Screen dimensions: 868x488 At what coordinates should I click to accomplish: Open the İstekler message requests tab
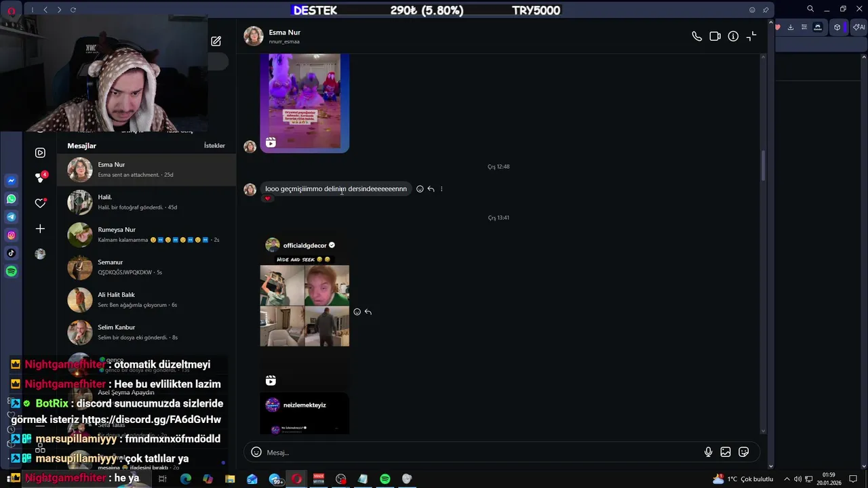pos(214,146)
